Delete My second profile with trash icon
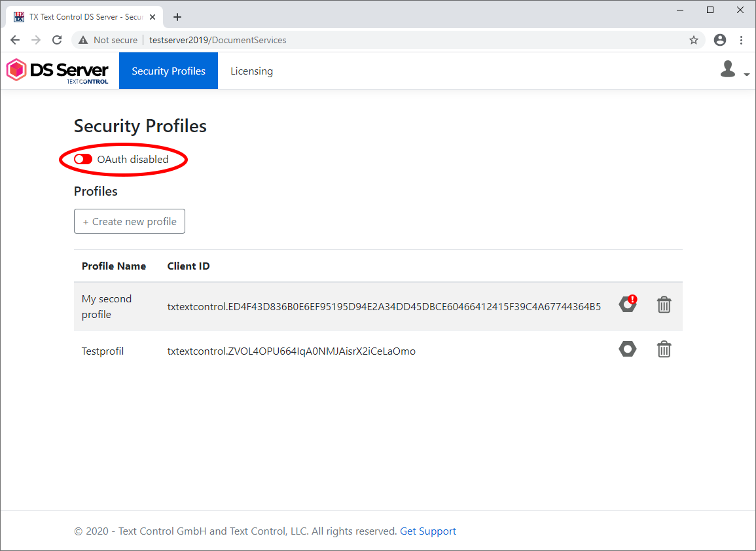 pyautogui.click(x=664, y=304)
